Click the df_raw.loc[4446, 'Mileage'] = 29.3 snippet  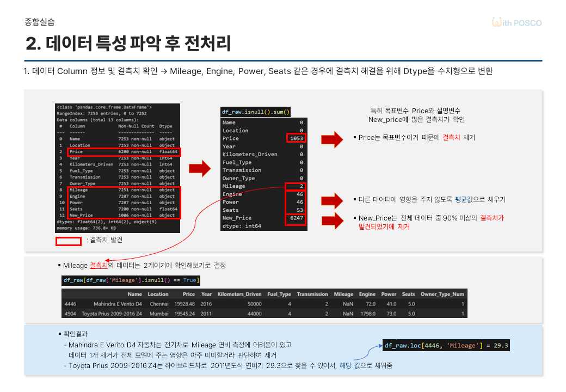(446, 345)
